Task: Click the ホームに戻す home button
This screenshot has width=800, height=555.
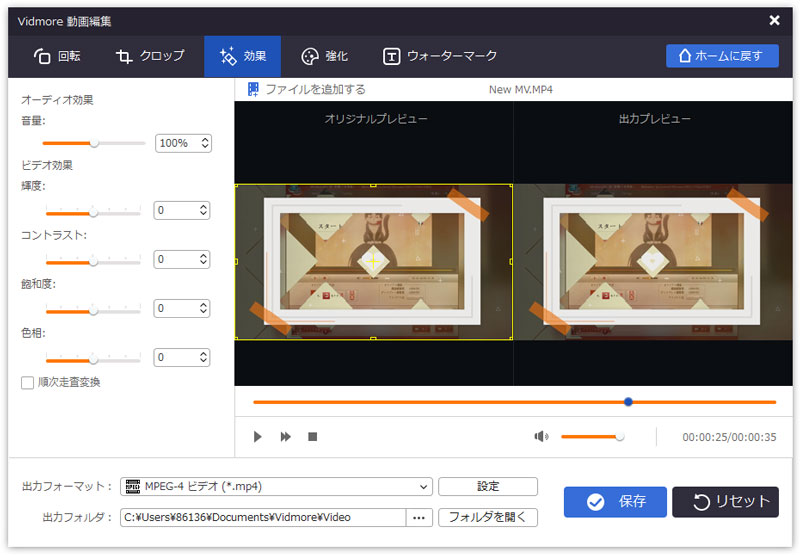Action: point(722,56)
